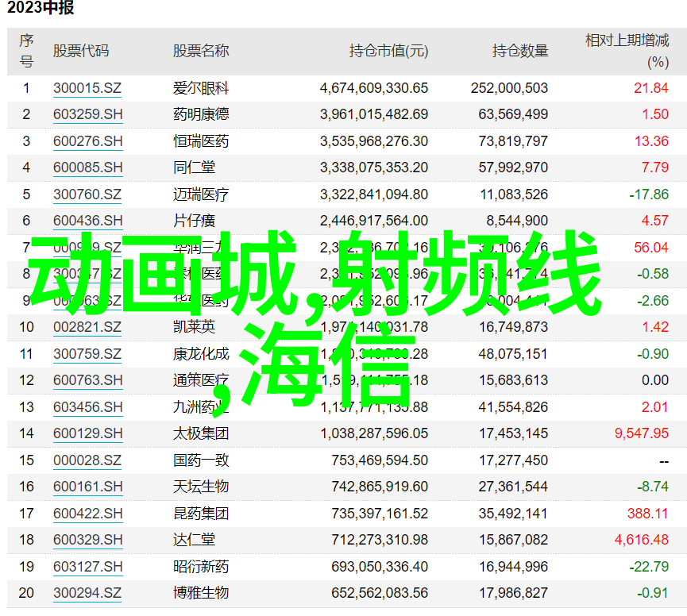Open stock code link 300760.SZ
687x616 pixels.
(x=87, y=194)
